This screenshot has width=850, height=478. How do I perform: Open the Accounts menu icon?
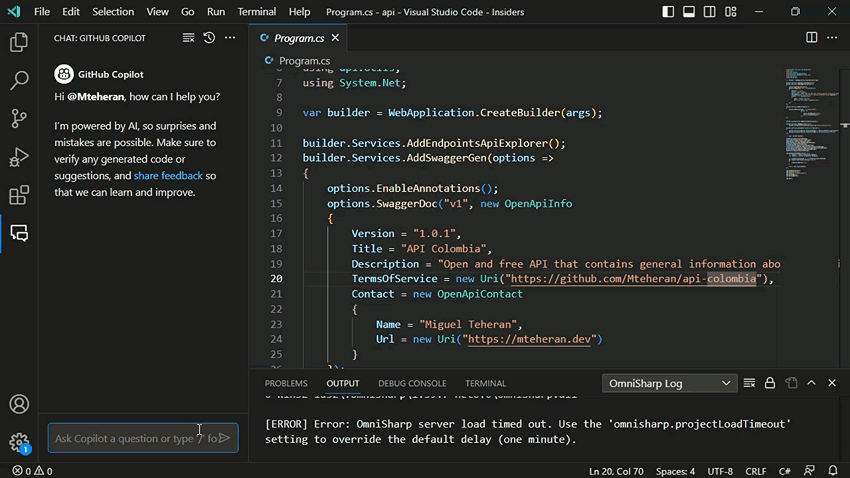point(19,404)
